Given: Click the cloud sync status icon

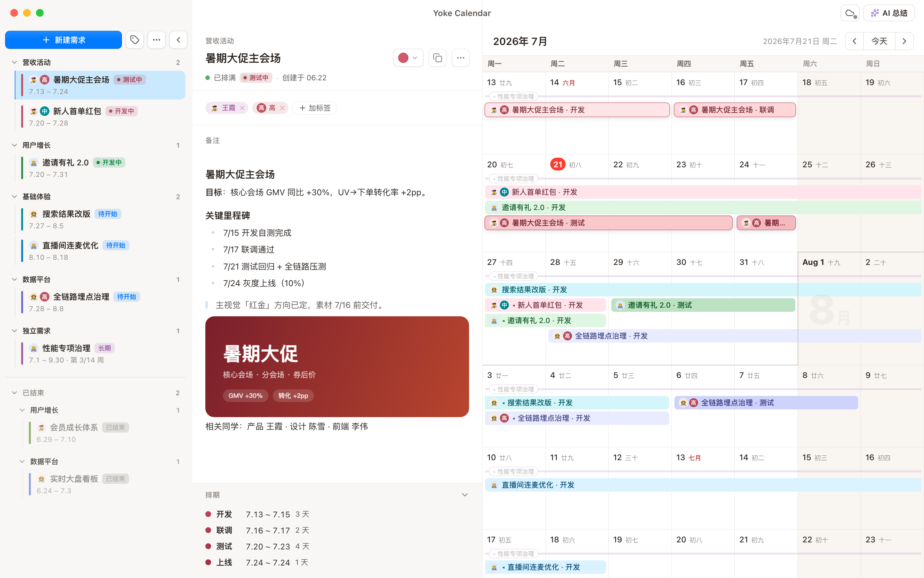Looking at the screenshot, I should pos(850,13).
